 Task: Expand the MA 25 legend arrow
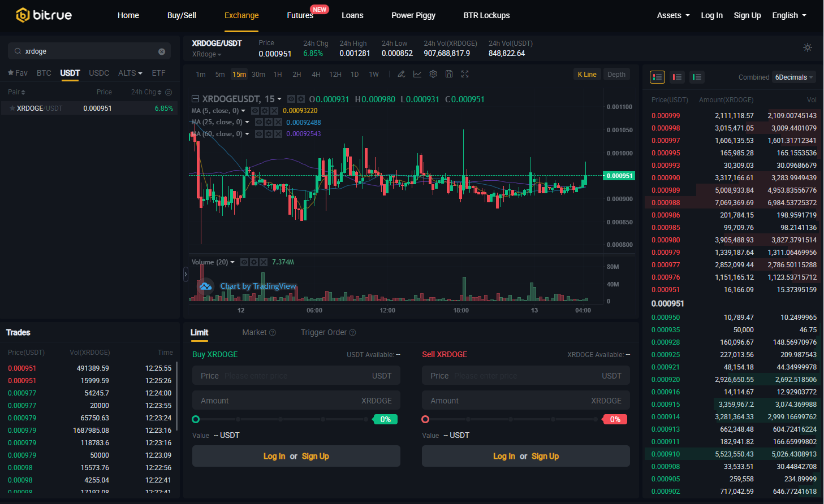247,122
